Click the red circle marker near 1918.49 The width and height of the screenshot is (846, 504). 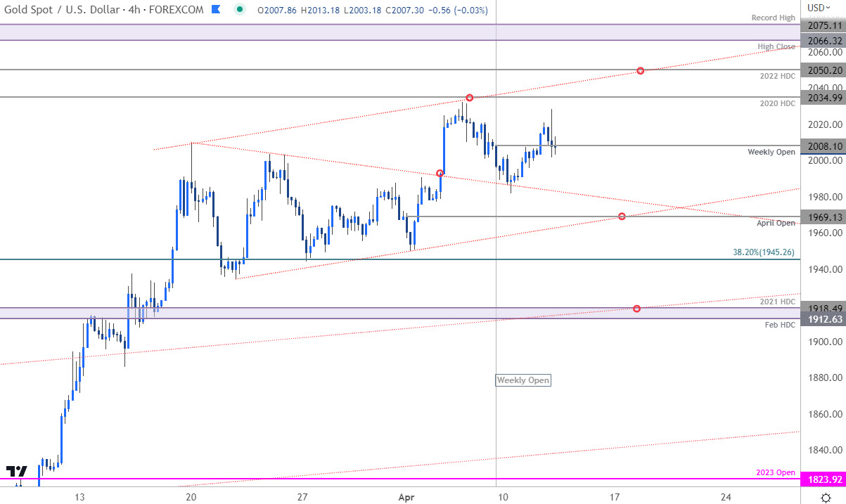[636, 309]
